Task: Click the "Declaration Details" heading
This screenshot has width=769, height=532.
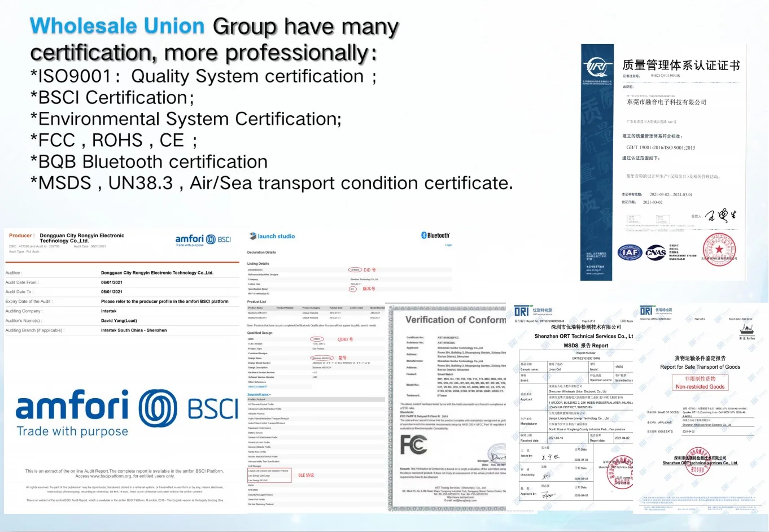Action: [x=261, y=252]
